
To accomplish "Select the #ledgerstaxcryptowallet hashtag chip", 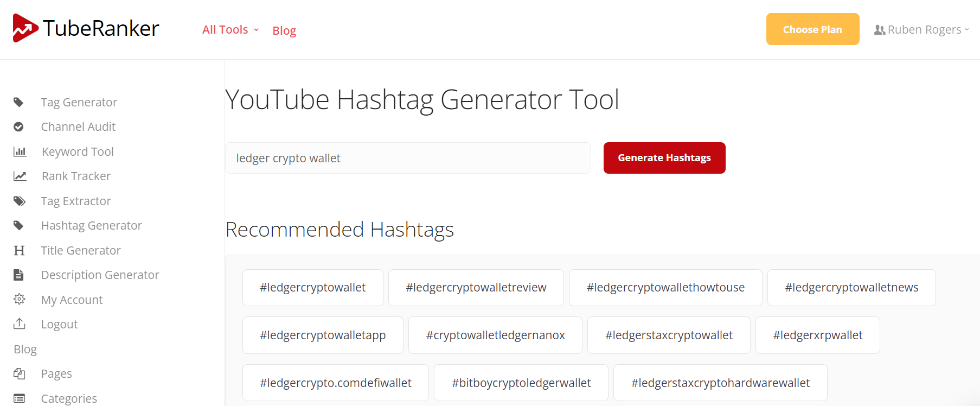I will (x=669, y=335).
